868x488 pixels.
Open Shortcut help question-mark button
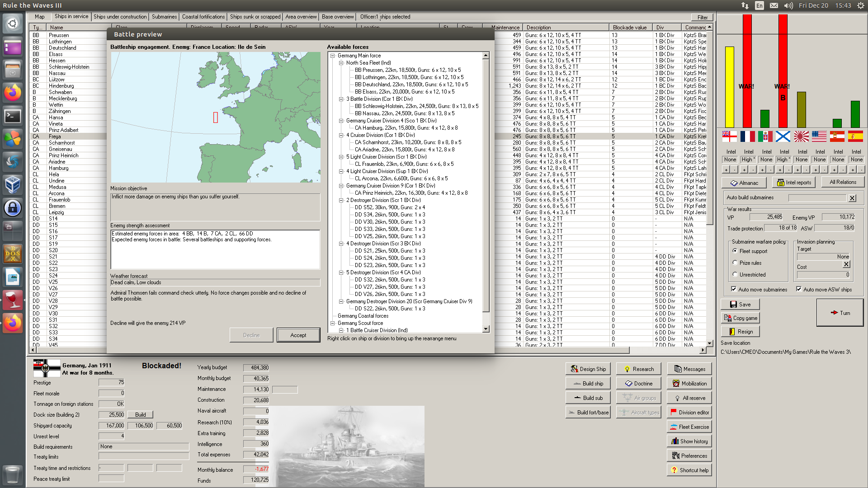689,470
